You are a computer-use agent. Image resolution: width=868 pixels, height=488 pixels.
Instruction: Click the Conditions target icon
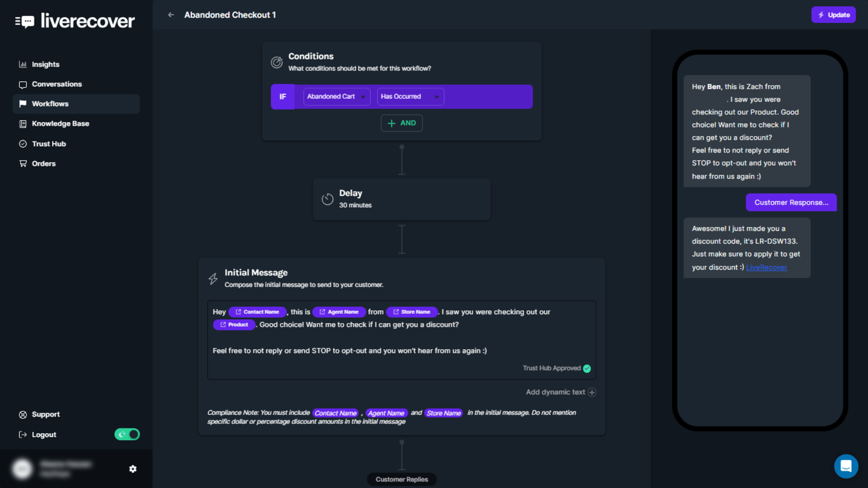click(277, 62)
